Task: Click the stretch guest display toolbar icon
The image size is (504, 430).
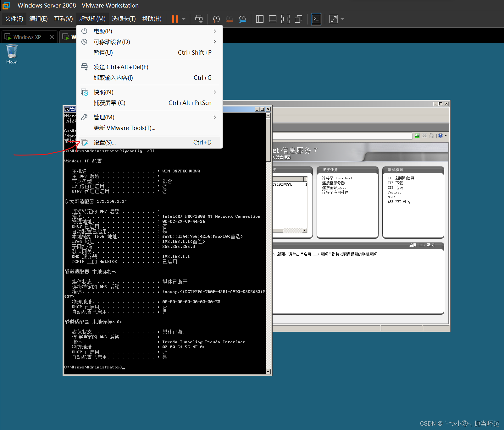Action: point(334,19)
